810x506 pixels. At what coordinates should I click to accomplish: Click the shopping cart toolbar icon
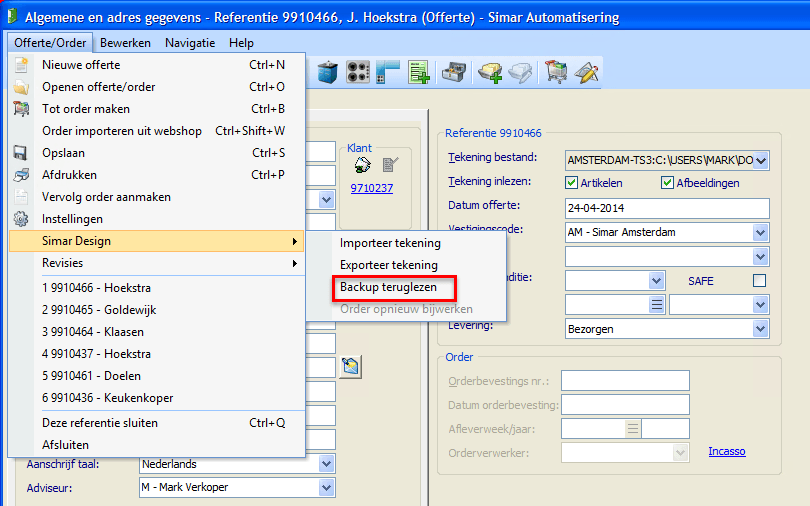pyautogui.click(x=557, y=72)
